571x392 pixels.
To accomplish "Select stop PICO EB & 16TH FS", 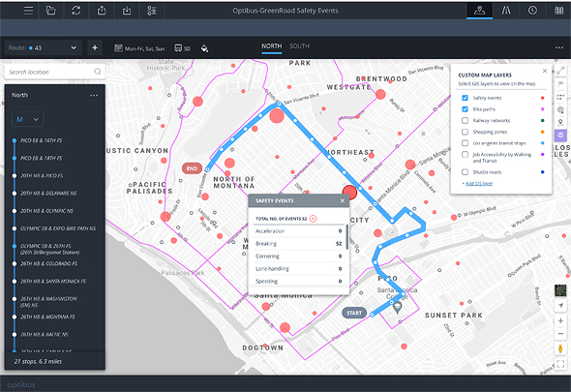I will [x=42, y=140].
